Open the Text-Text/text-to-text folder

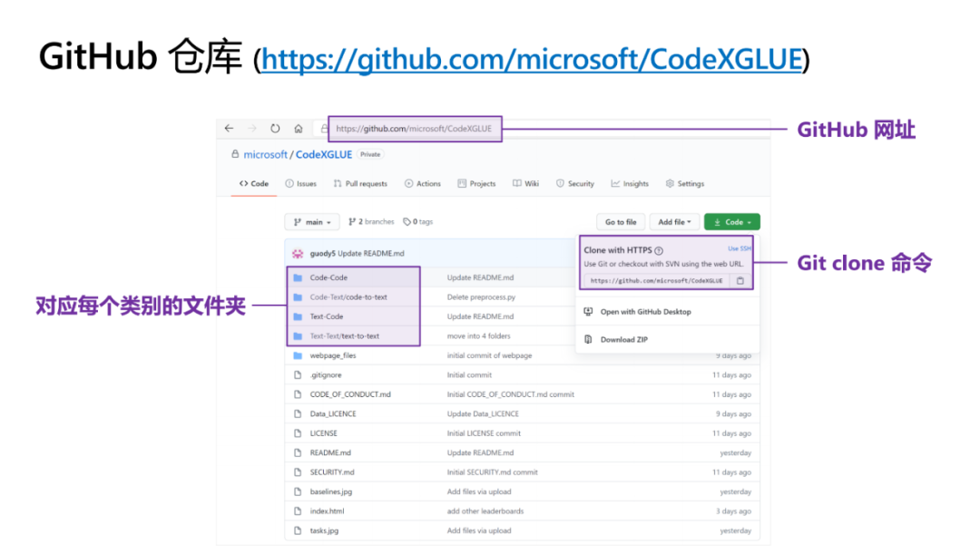point(345,336)
